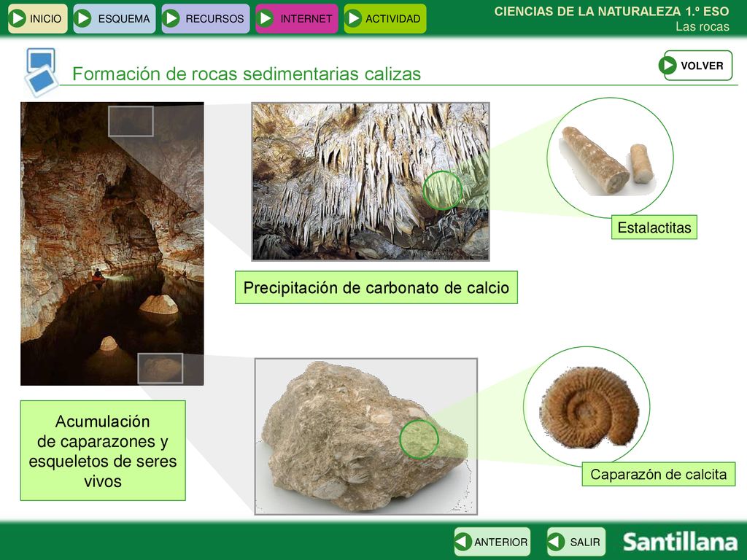The height and width of the screenshot is (560, 747).
Task: Exit using the SALIR button
Action: 576,542
